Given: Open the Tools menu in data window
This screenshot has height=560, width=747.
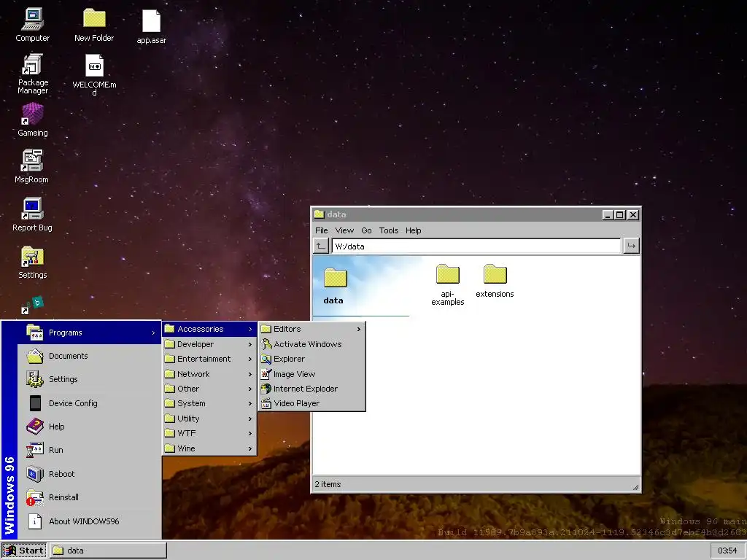Looking at the screenshot, I should (x=389, y=230).
